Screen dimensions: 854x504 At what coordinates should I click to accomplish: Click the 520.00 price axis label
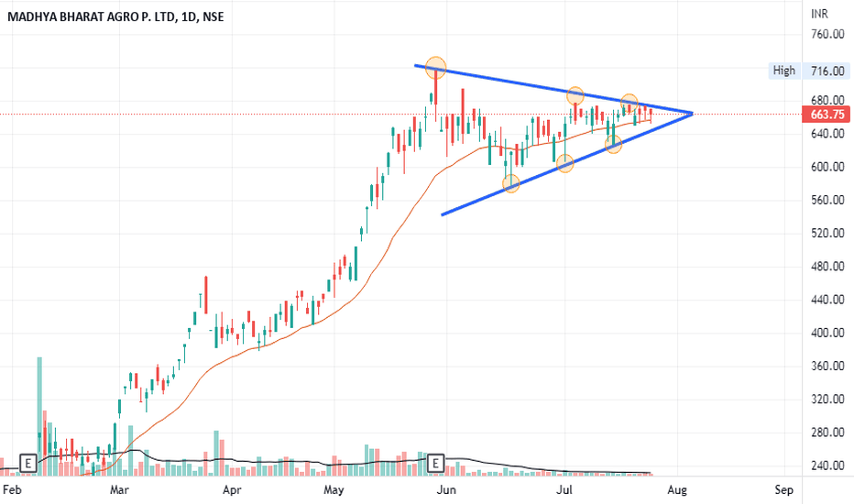[827, 233]
